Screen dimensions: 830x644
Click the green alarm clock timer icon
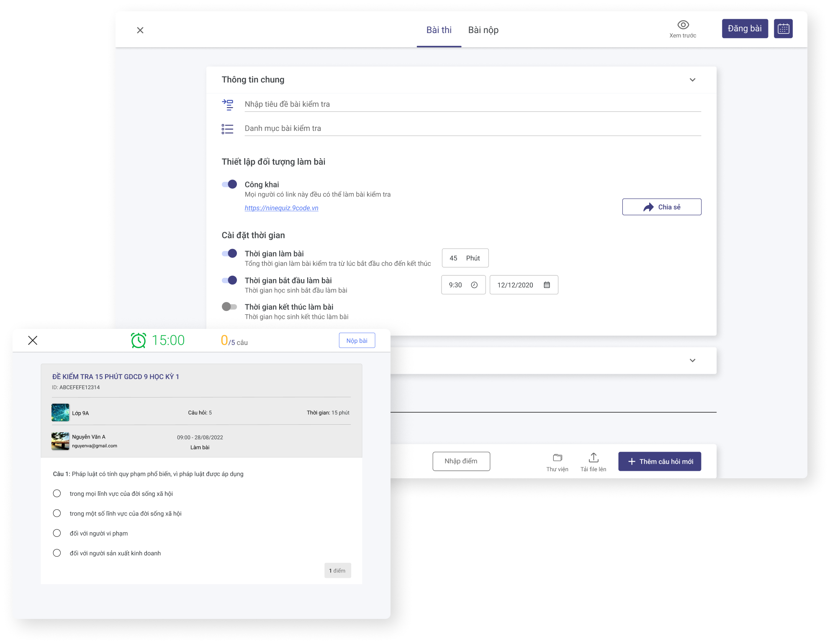pyautogui.click(x=139, y=340)
